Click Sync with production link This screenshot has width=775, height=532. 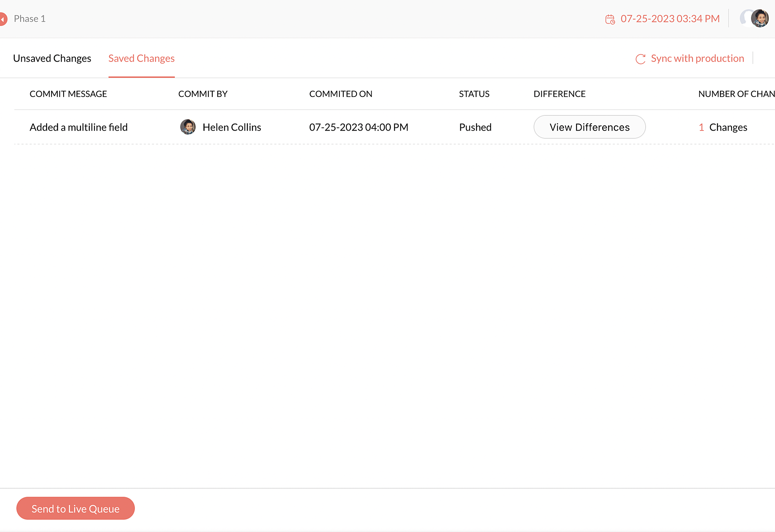tap(697, 59)
